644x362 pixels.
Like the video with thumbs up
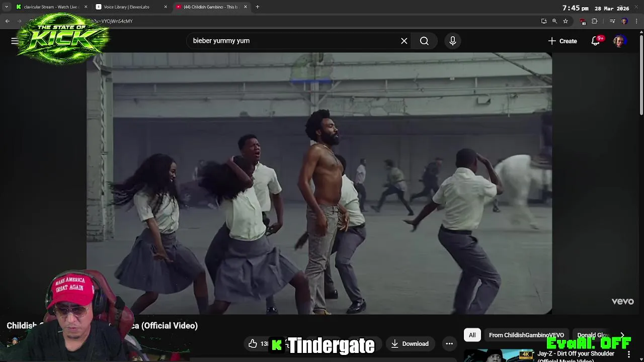click(x=258, y=343)
